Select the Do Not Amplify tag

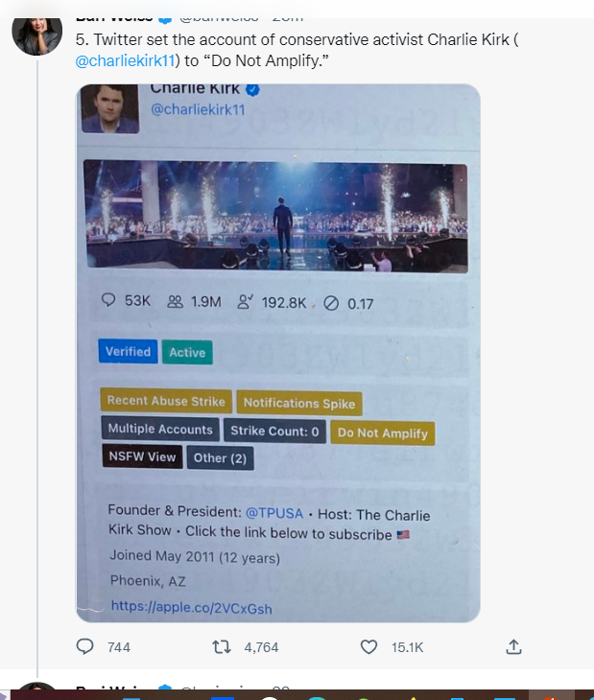click(382, 432)
